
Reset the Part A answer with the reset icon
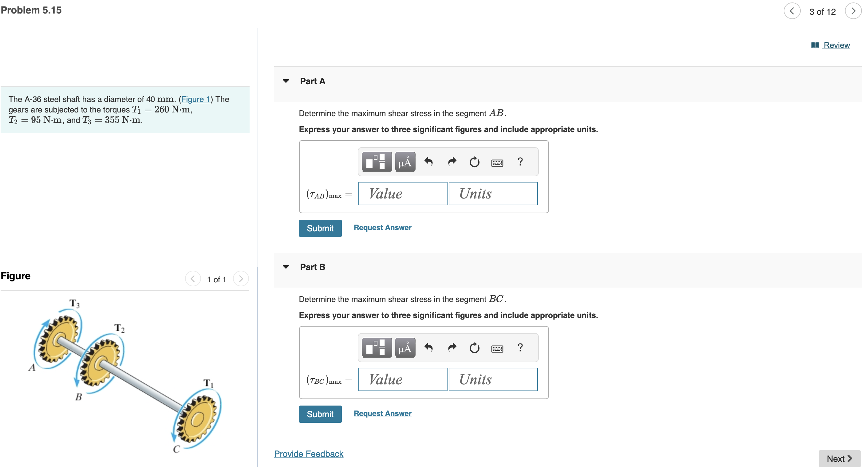[x=474, y=162]
